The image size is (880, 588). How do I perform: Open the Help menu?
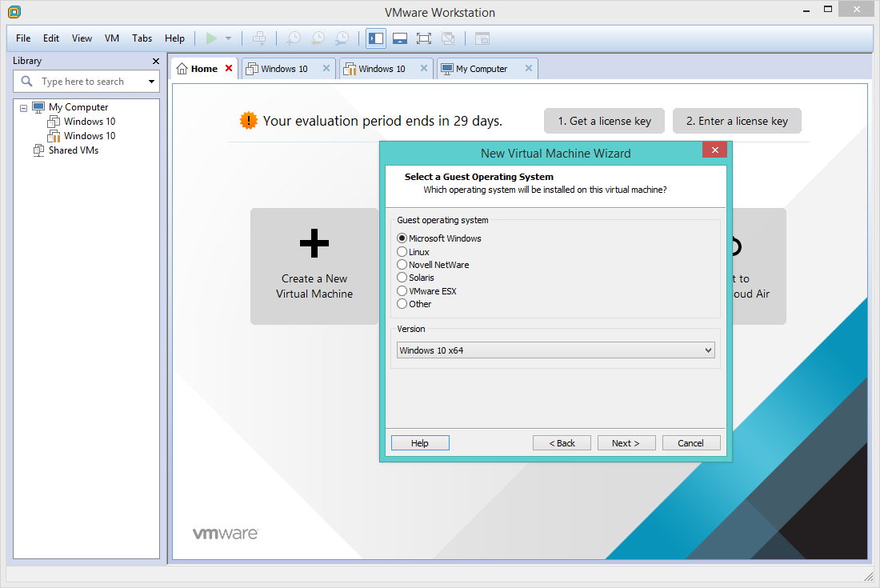tap(174, 38)
